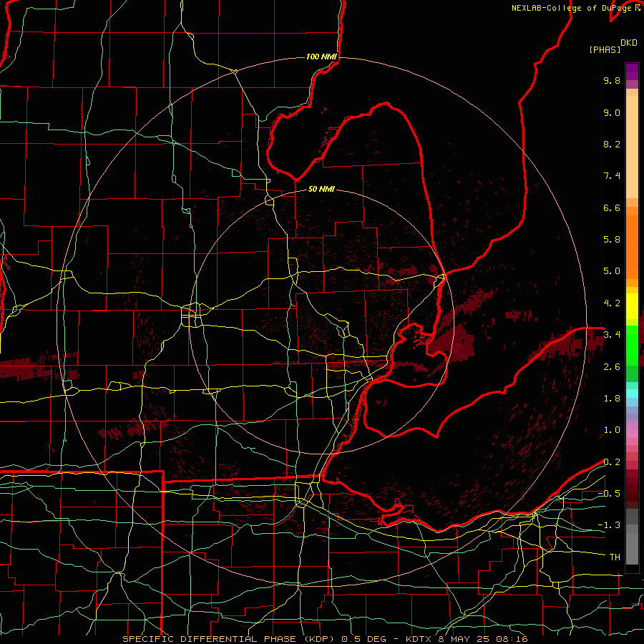Image resolution: width=644 pixels, height=644 pixels.
Task: Pick the peach segment of the color bar
Action: (x=632, y=147)
